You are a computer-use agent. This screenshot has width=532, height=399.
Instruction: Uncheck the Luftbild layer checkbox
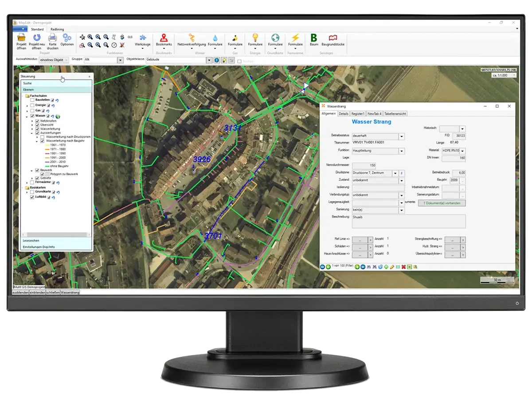click(x=32, y=197)
